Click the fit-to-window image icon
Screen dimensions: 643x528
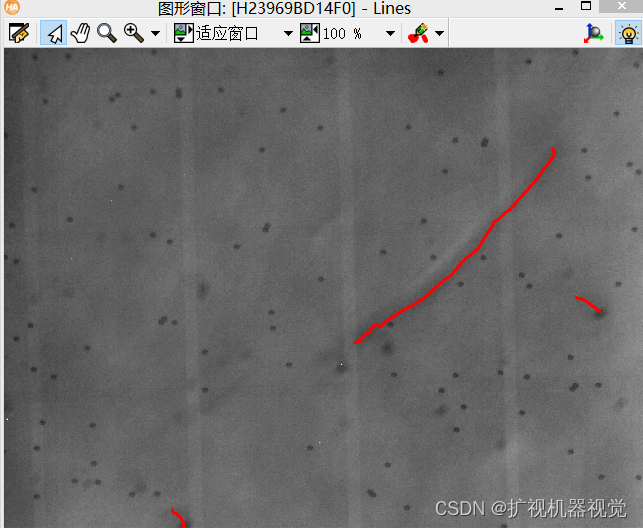tap(183, 33)
